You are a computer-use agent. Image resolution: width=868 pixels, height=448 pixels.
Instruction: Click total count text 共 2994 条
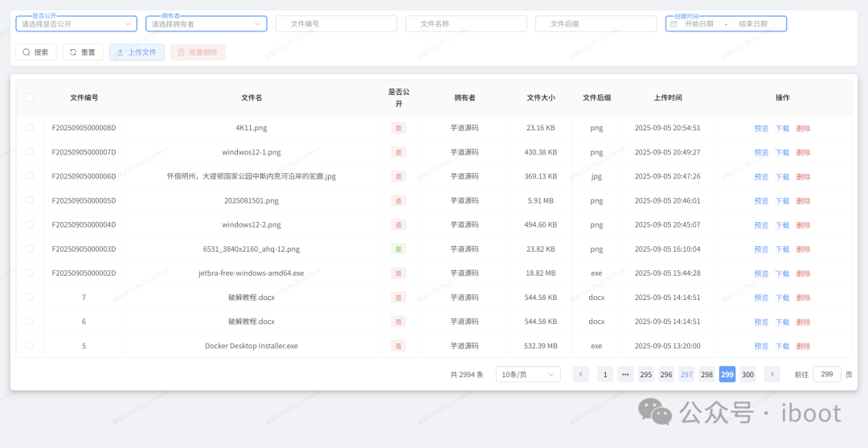[x=467, y=374]
